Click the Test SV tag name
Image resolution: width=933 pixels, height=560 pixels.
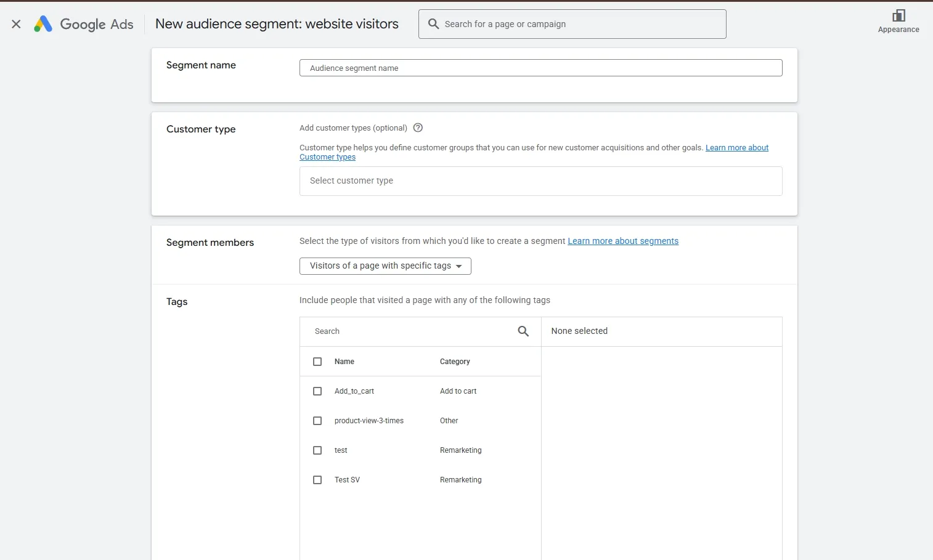point(347,480)
